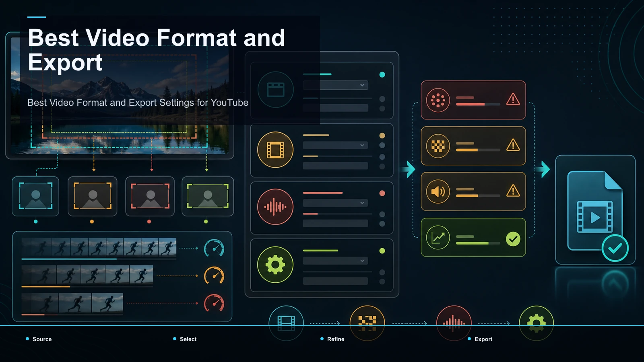Click the subtitle about Export Settings for YouTube
The width and height of the screenshot is (644, 362).
pos(138,103)
